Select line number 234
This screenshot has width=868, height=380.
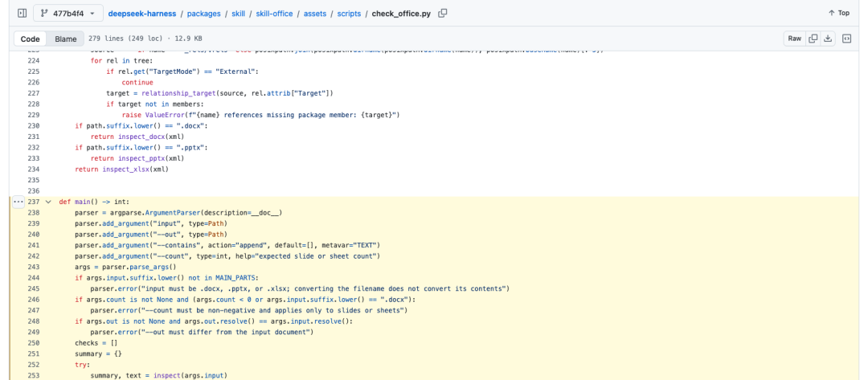pyautogui.click(x=34, y=170)
